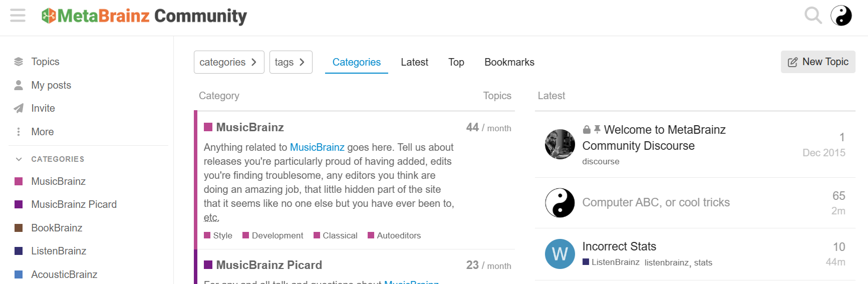Click the MetaBrainz Community logo

[x=144, y=16]
